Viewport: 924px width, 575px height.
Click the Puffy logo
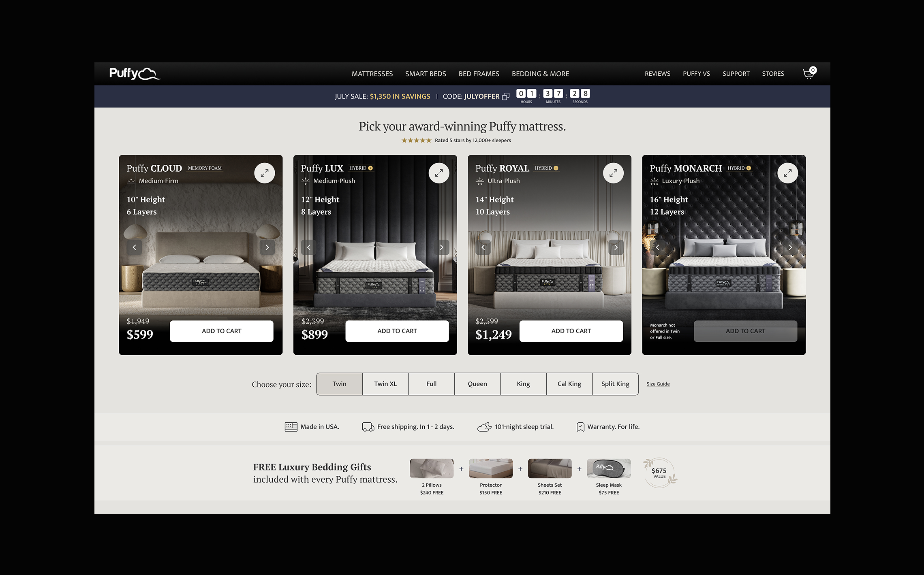coord(135,73)
